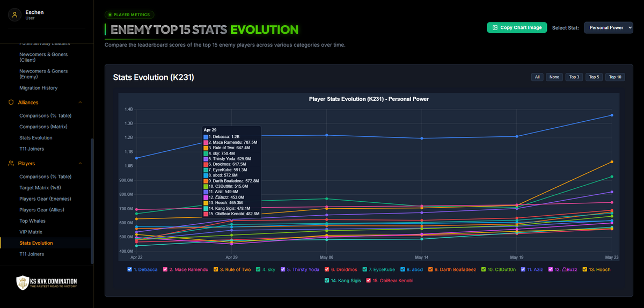
Task: Open the Select Stat dropdown
Action: (609, 27)
